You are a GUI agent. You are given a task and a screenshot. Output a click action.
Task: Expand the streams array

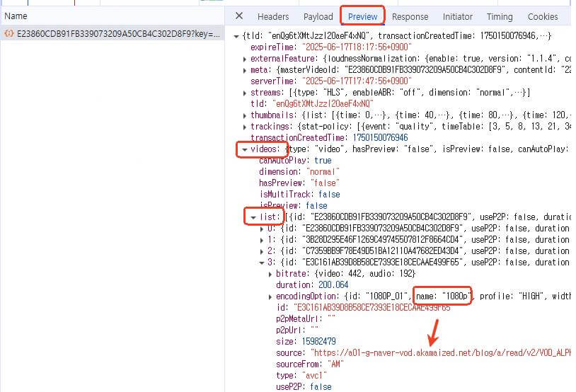click(x=246, y=92)
